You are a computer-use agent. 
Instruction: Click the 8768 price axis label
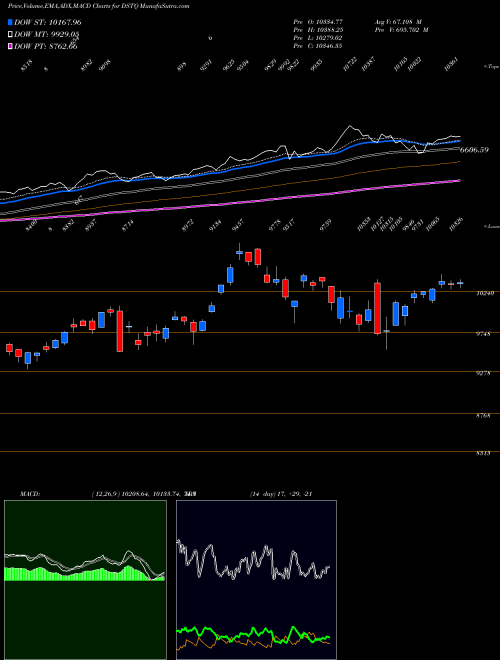[483, 415]
